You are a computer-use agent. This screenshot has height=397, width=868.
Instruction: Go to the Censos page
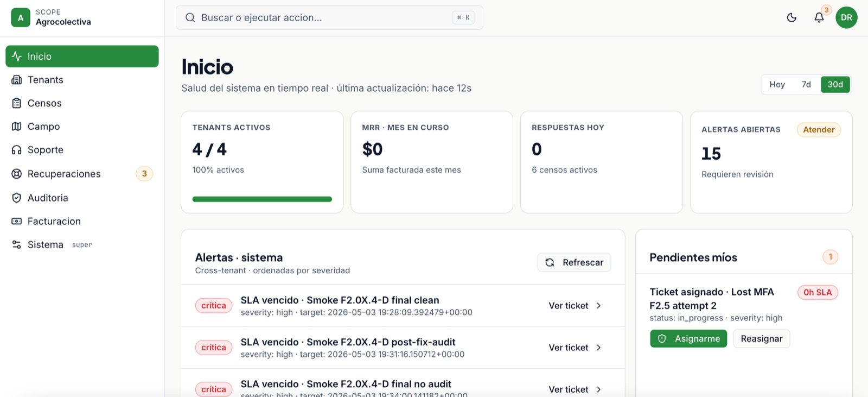point(82,103)
